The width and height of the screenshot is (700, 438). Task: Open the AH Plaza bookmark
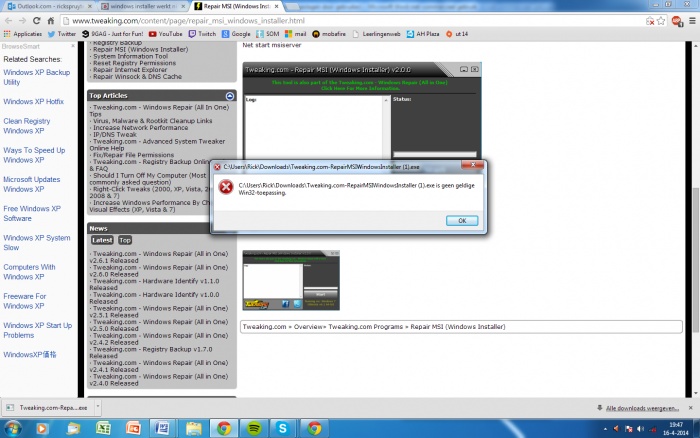[x=423, y=34]
